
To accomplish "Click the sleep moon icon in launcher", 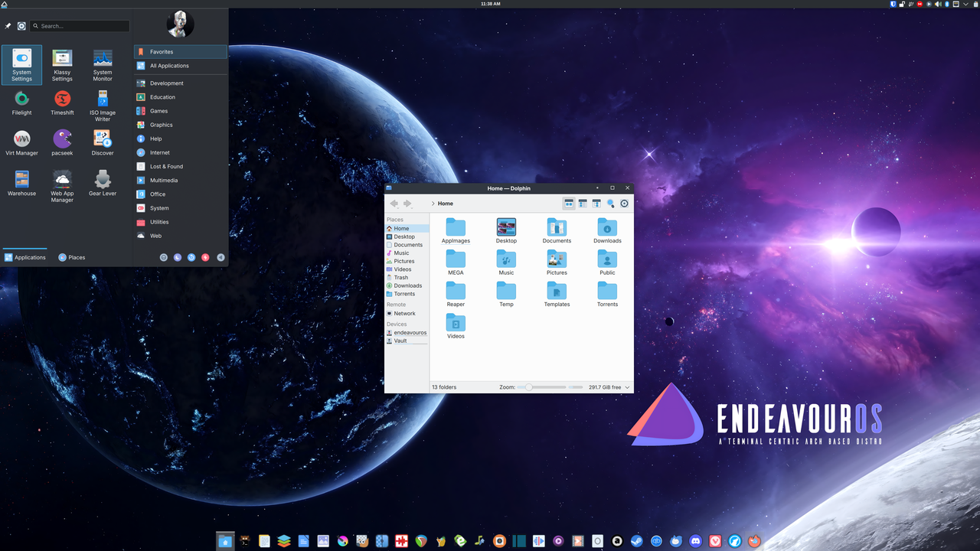I will 178,258.
